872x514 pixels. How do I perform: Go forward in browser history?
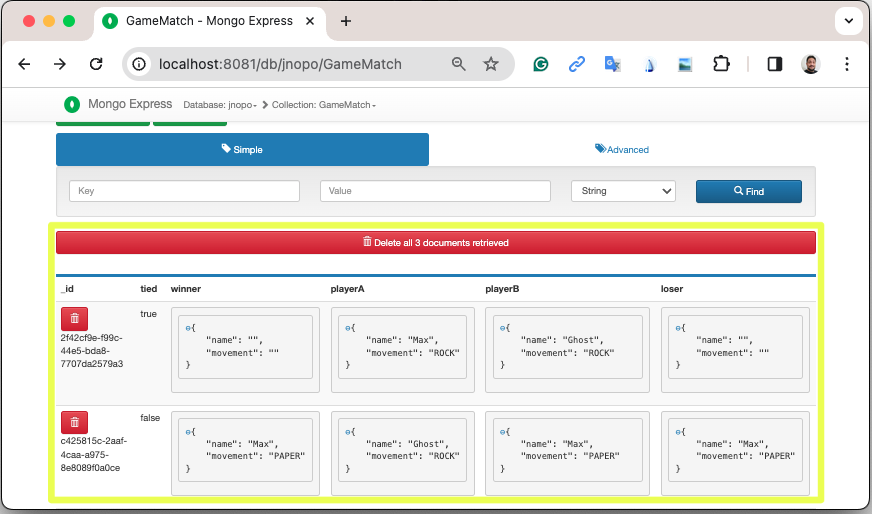60,64
